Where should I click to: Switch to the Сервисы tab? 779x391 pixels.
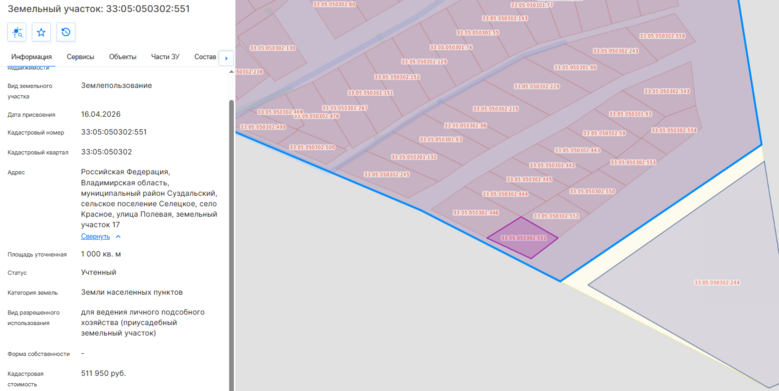[x=80, y=57]
